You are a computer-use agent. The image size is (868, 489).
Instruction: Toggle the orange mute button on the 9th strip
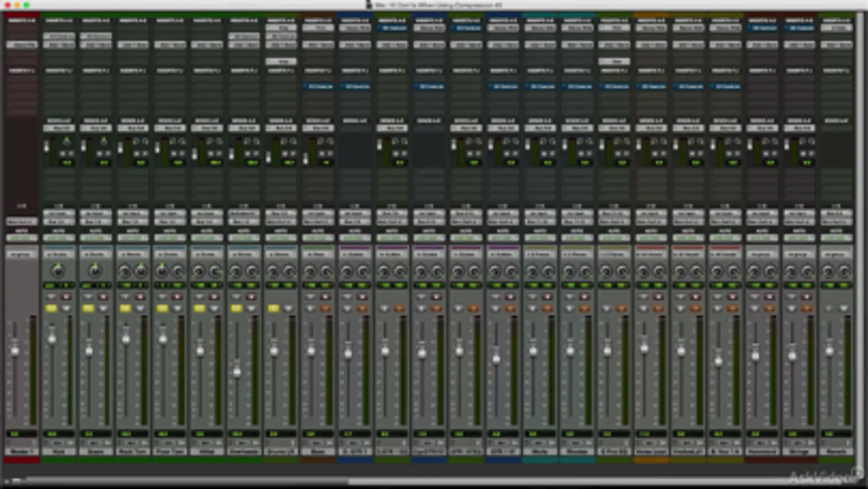(x=325, y=308)
